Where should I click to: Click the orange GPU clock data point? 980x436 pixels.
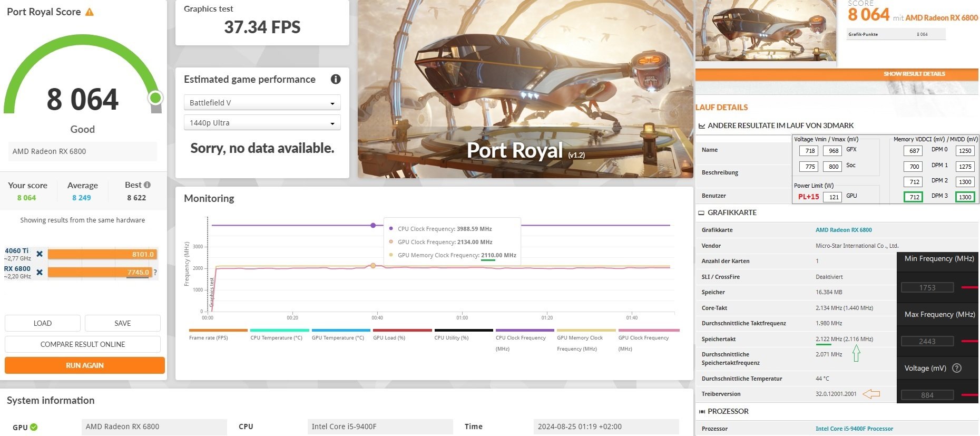[373, 266]
